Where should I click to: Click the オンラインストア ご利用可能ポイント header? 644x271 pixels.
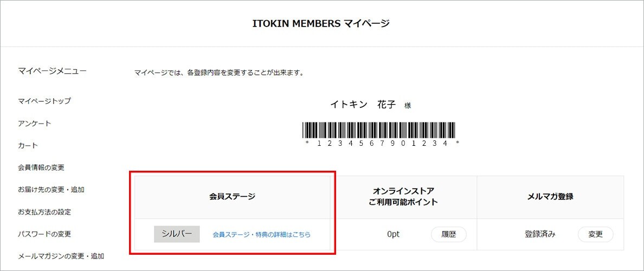coord(403,197)
